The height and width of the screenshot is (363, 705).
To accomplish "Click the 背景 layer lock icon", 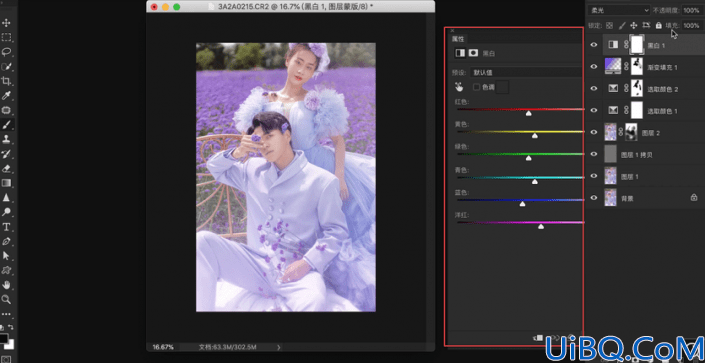I will pyautogui.click(x=694, y=197).
